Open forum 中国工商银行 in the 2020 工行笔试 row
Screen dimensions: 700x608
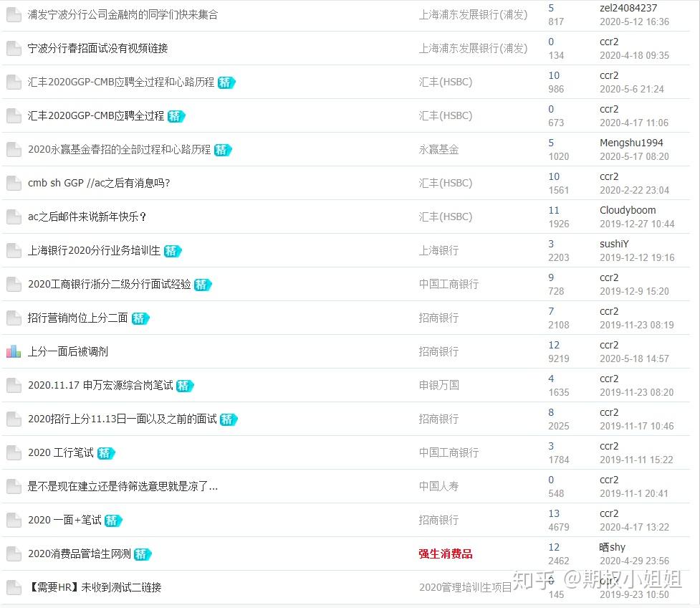(x=449, y=453)
